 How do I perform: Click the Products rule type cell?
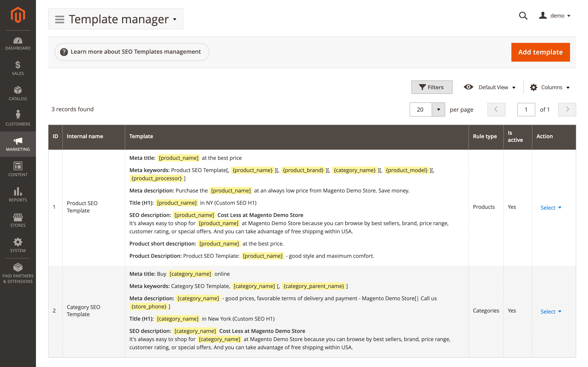coord(486,208)
